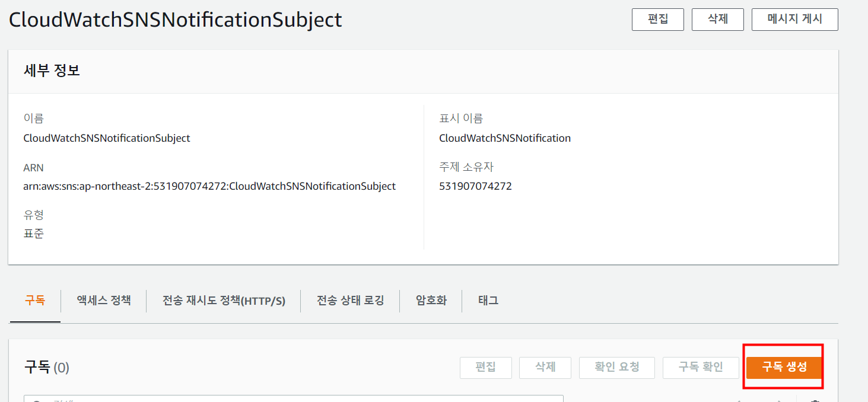Click the 삭제 button beside the topic title
Viewport: 868px width, 402px height.
tap(718, 19)
